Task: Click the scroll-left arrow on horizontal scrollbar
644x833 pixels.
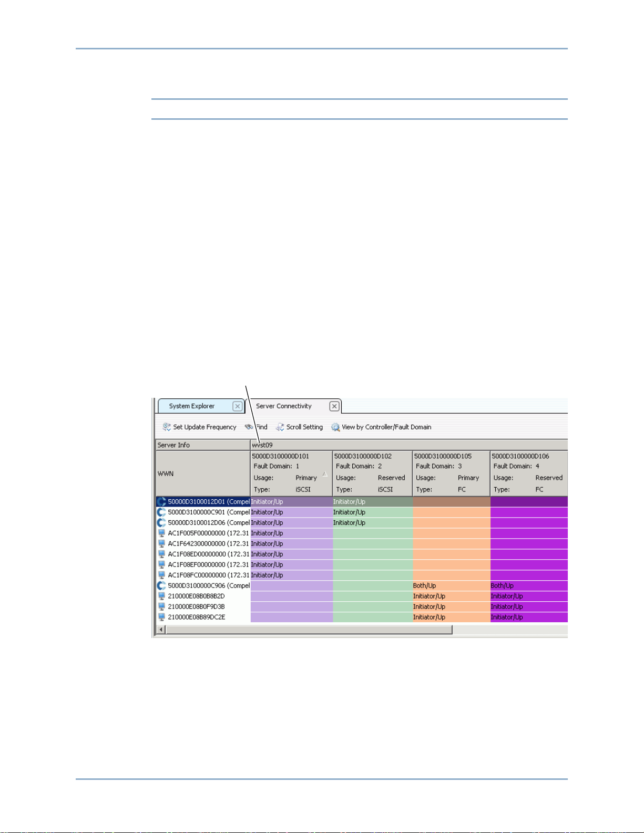Action: [x=161, y=630]
